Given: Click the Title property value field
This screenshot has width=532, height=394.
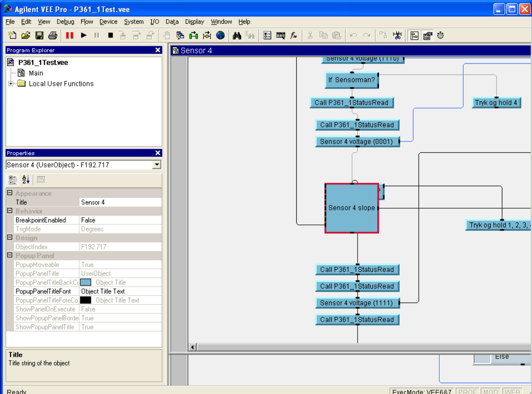Looking at the screenshot, I should pos(120,202).
